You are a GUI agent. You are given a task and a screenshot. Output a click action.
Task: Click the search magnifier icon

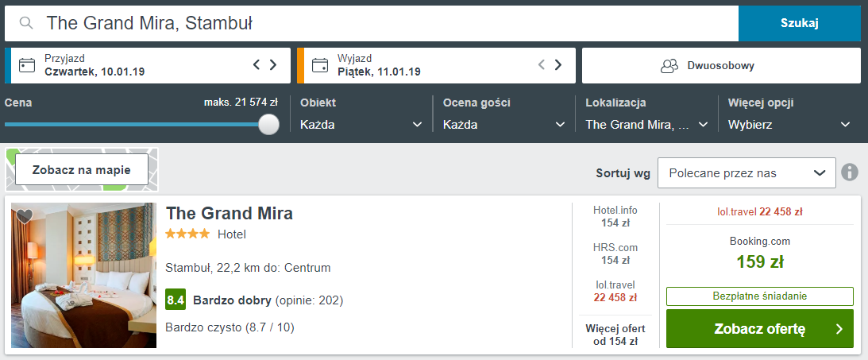[26, 23]
